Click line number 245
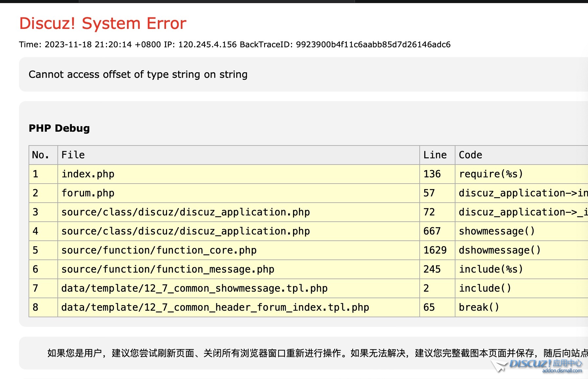The image size is (588, 379). point(437,269)
